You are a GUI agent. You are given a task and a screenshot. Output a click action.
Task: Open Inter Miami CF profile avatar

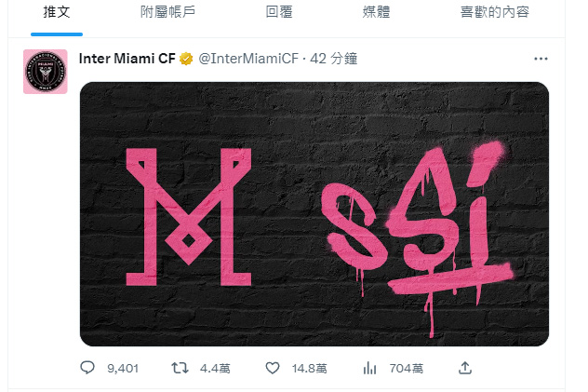coord(46,72)
